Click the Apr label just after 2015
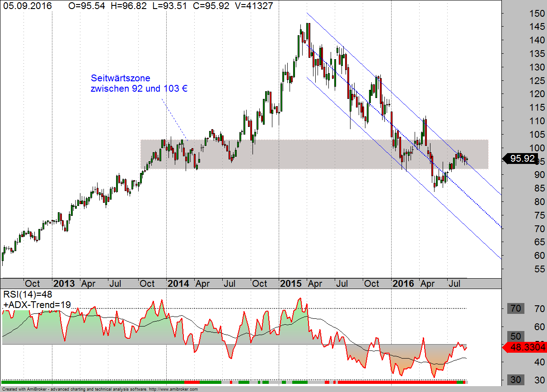 [x=314, y=284]
